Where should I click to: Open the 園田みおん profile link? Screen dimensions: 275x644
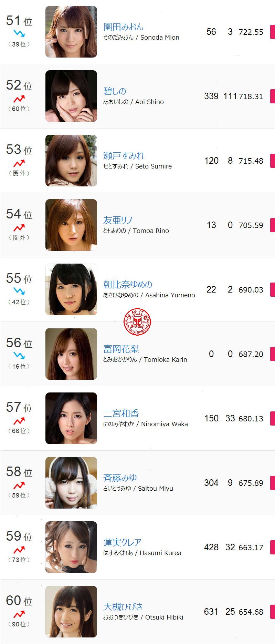coord(123,27)
